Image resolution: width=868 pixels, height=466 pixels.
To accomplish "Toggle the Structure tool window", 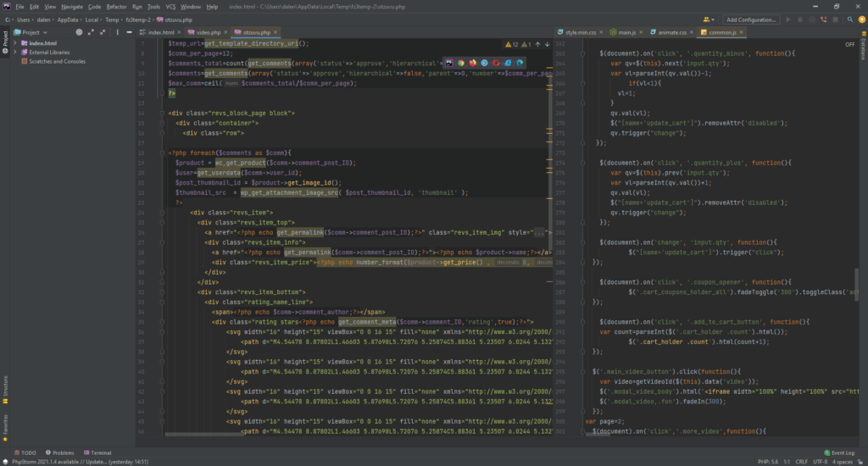I will click(4, 386).
